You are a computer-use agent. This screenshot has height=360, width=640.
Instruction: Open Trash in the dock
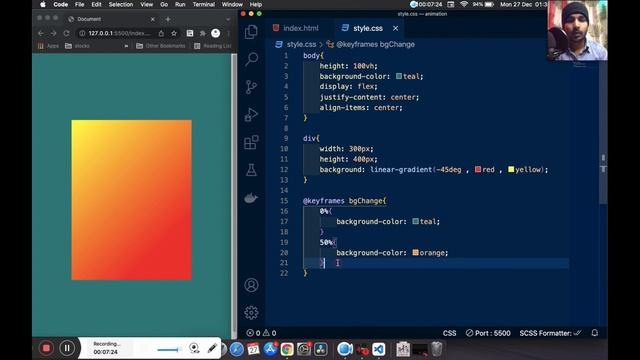pyautogui.click(x=437, y=349)
